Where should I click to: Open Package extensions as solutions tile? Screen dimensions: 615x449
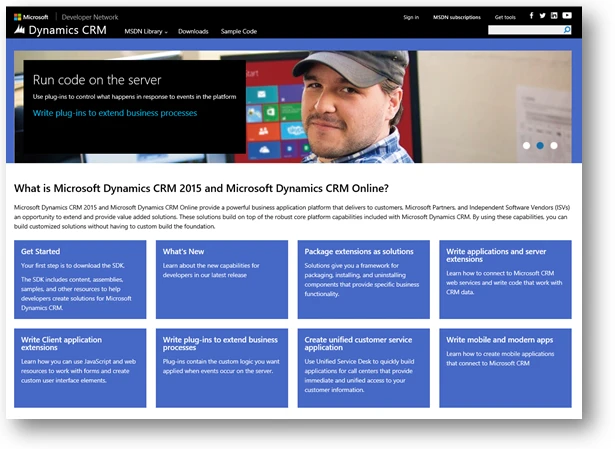click(x=364, y=280)
